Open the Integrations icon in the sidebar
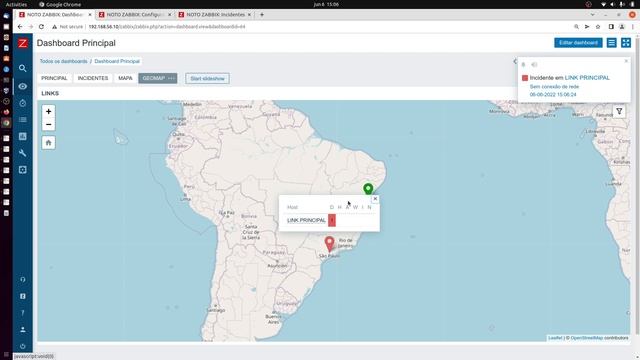Image resolution: width=640 pixels, height=360 pixels. point(23,296)
